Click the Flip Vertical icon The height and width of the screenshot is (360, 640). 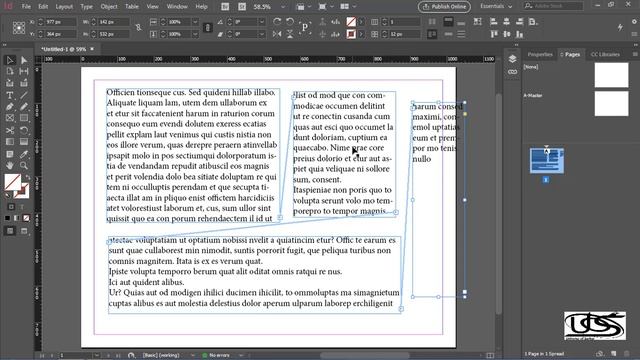(290, 34)
